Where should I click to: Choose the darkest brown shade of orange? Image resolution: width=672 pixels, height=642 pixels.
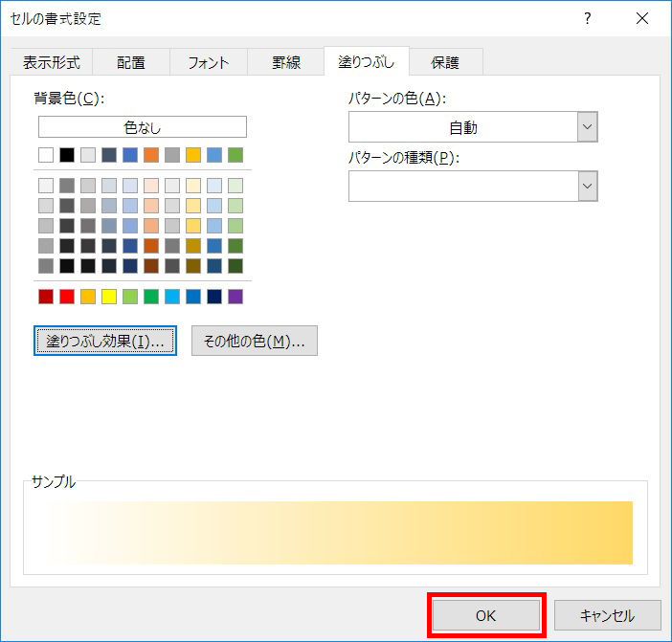click(x=151, y=266)
